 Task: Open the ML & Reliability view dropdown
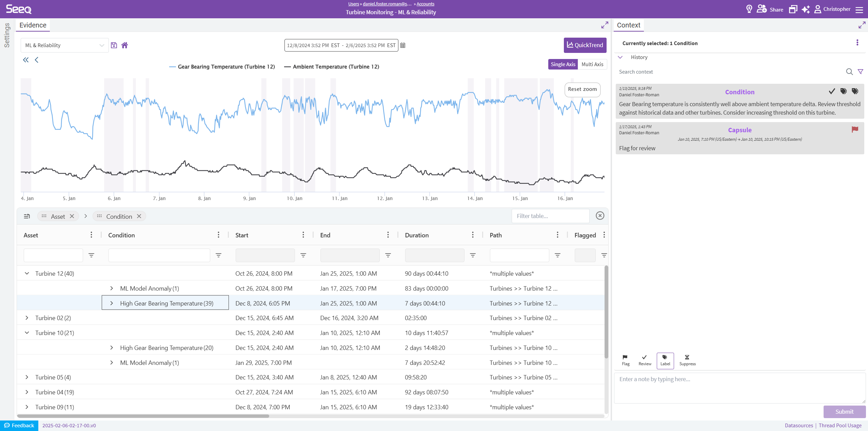click(64, 45)
